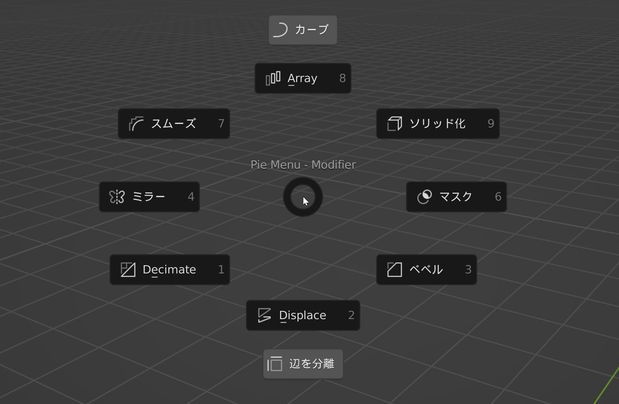Viewport: 619px width, 404px height.
Task: Choose ソリッド化 (Solidify) pie menu entry
Action: click(438, 124)
